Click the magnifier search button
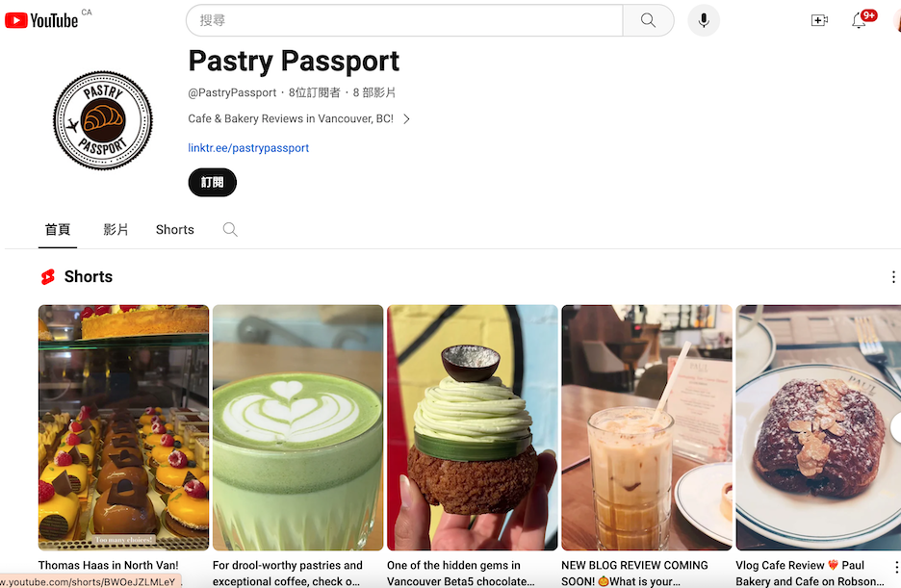 [648, 20]
